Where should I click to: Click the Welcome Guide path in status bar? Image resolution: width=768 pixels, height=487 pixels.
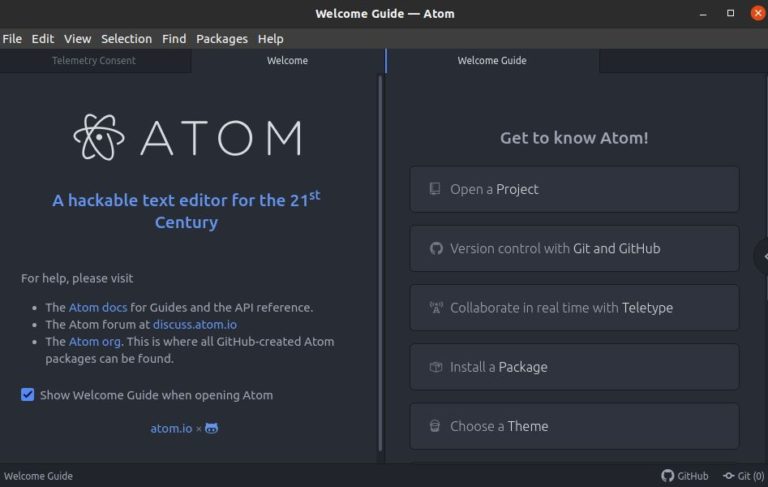coord(38,476)
